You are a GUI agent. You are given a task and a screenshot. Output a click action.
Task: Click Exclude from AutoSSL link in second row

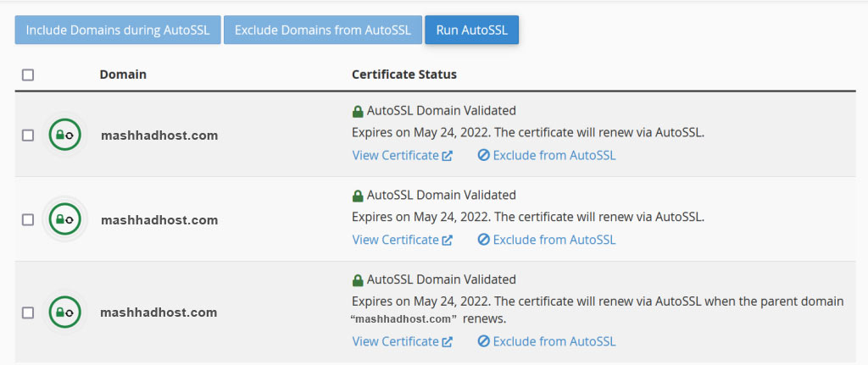[554, 240]
